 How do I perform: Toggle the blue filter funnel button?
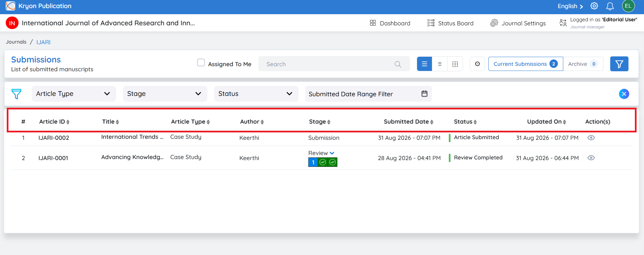pos(619,64)
